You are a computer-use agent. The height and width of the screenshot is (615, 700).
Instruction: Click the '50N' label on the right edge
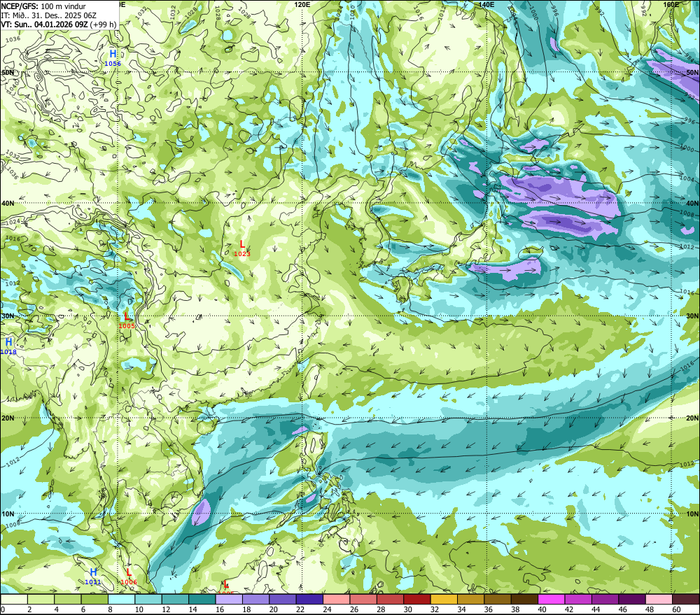692,72
